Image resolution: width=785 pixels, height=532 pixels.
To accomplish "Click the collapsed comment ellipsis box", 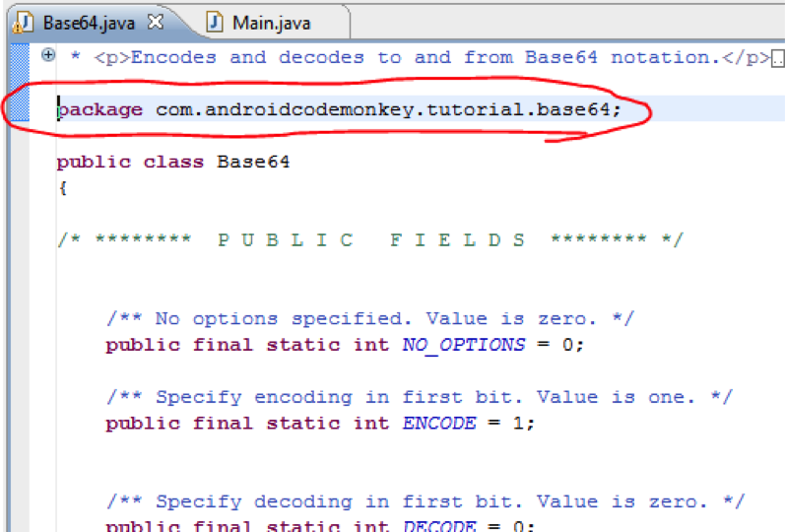I will 778,58.
